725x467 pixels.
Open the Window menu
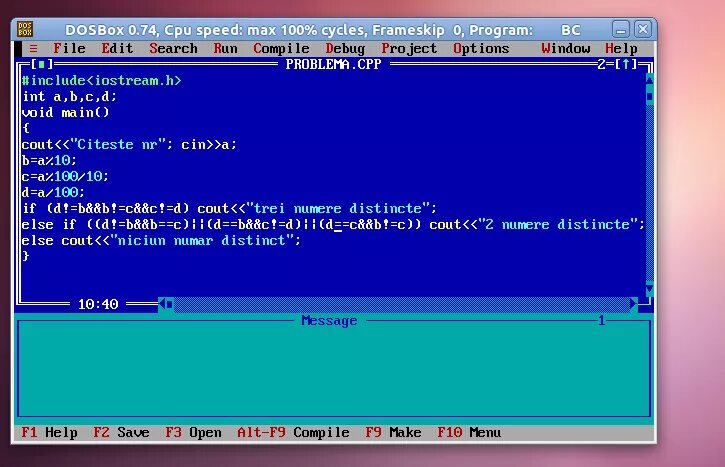[x=565, y=49]
